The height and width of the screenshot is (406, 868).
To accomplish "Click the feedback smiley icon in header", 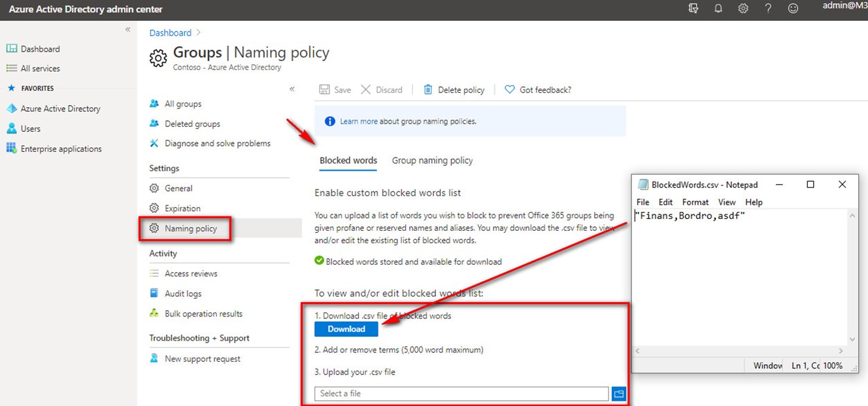I will coord(793,8).
